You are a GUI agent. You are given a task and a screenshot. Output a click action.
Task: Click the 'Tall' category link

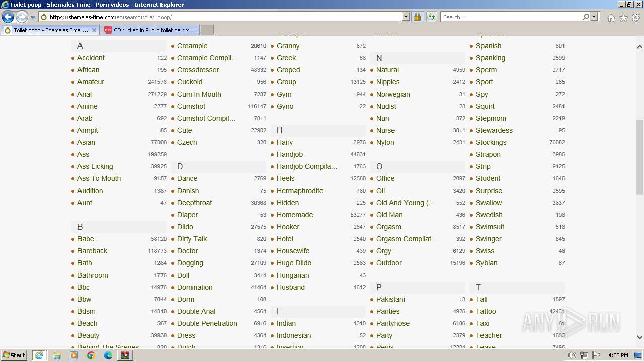pyautogui.click(x=481, y=299)
